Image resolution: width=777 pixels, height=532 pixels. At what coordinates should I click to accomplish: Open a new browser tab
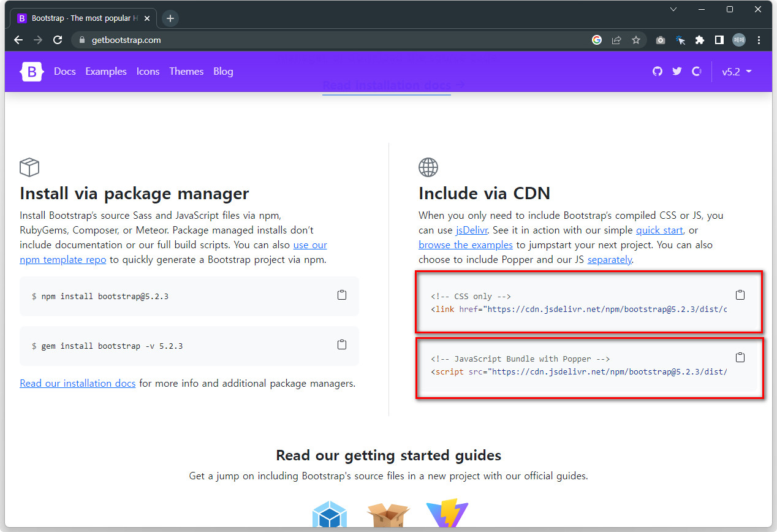coord(170,18)
